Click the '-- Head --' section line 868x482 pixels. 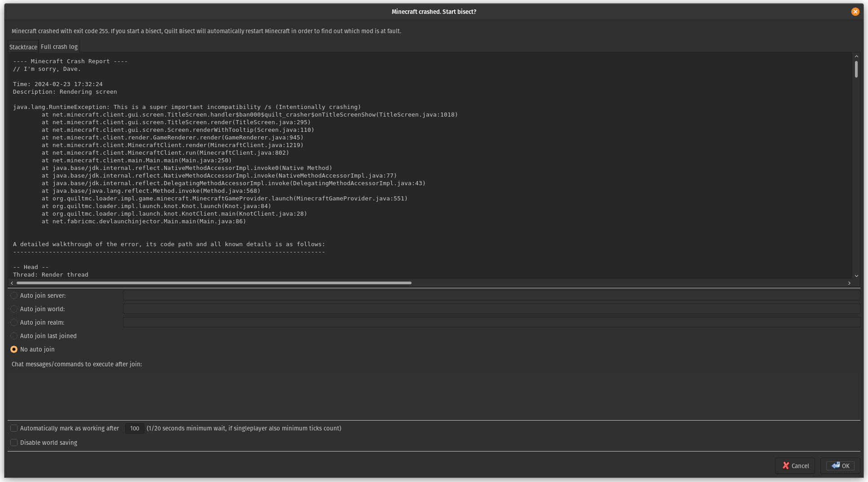click(31, 267)
